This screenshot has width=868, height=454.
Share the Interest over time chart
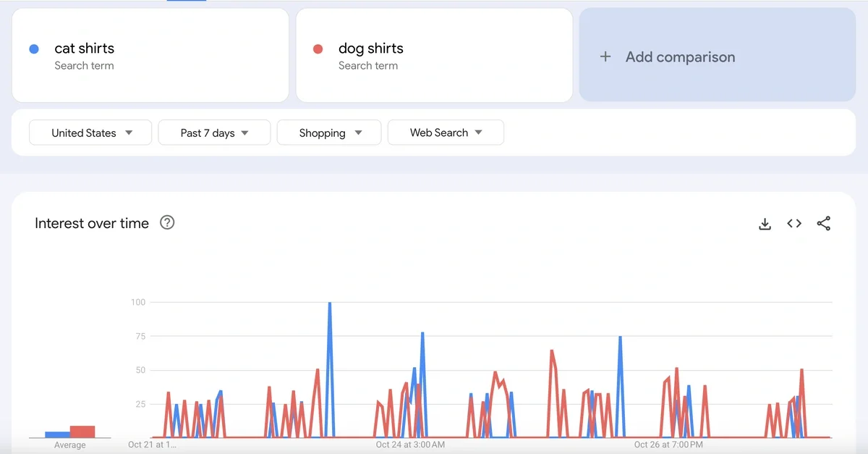click(823, 224)
